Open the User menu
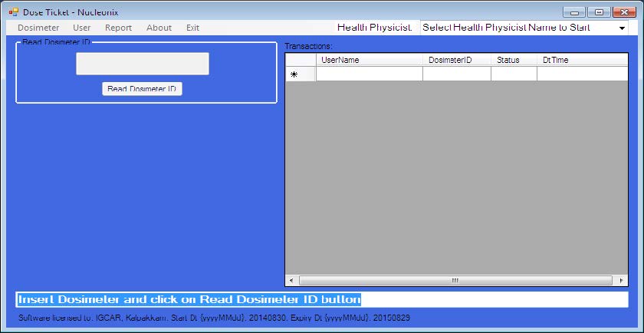The width and height of the screenshot is (644, 333). coord(82,28)
